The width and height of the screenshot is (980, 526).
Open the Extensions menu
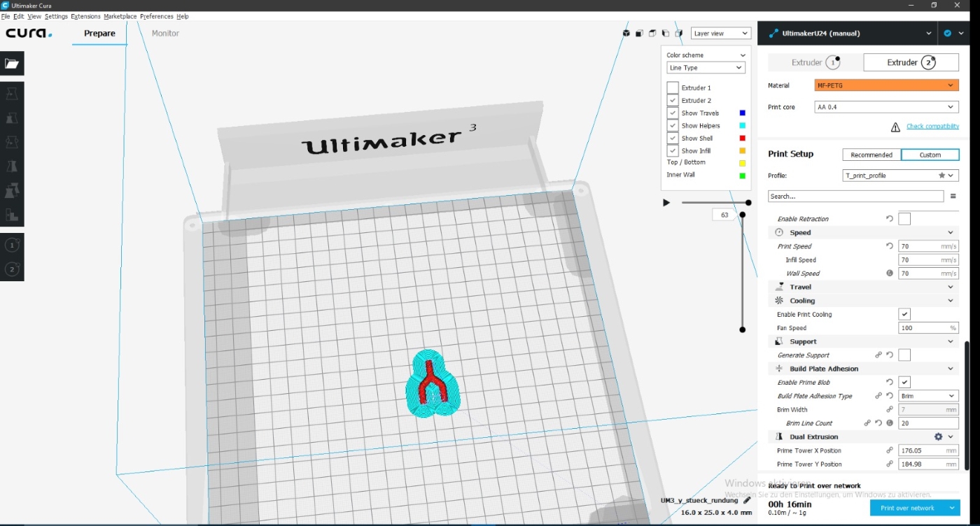point(85,16)
